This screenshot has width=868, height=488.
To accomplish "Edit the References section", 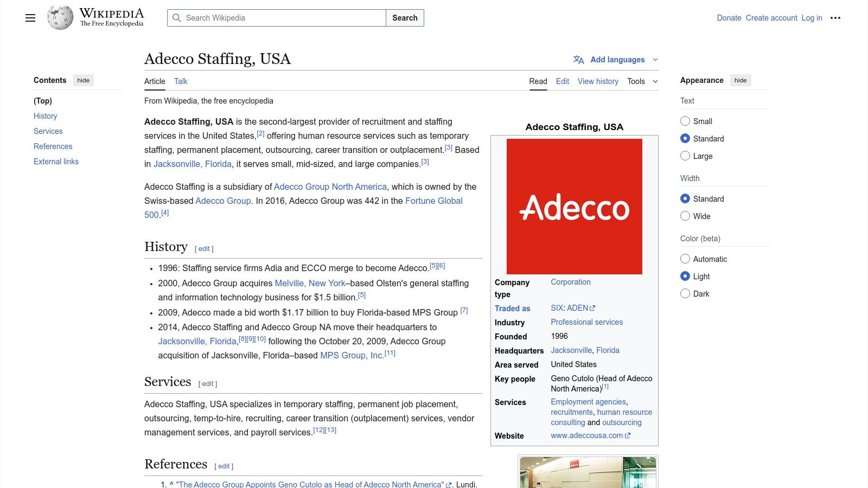I will pyautogui.click(x=224, y=466).
